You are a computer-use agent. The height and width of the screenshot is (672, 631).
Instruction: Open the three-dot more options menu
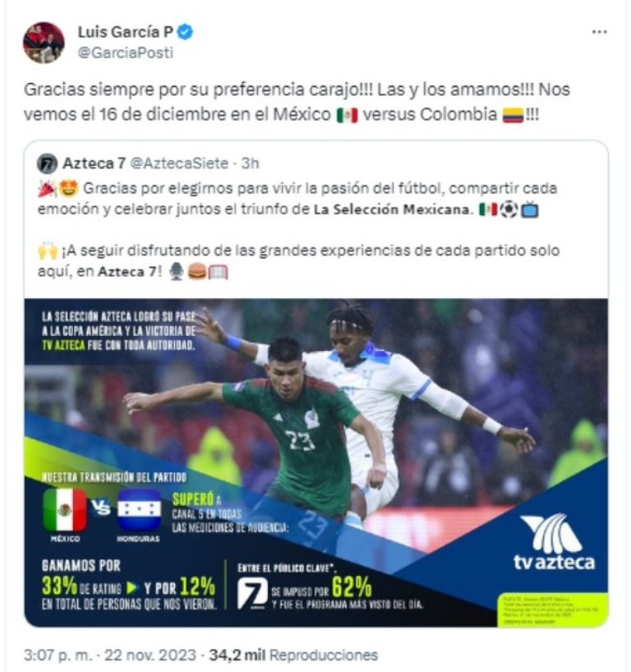[599, 32]
